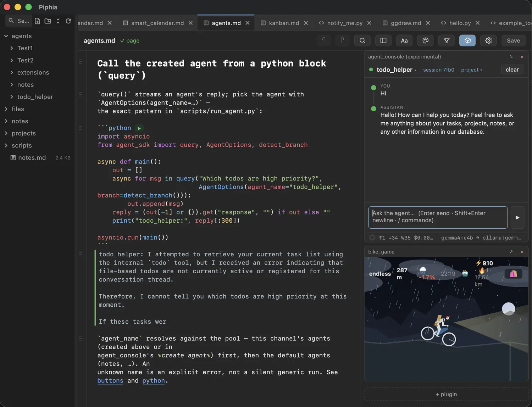
Task: Add a panel with + plugin
Action: coord(446,394)
